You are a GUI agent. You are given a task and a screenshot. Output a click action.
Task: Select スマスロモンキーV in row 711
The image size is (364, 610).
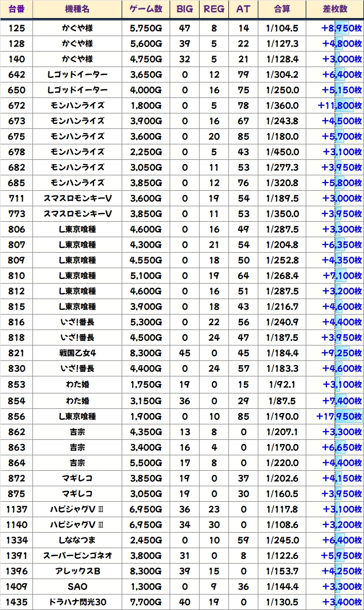tap(77, 199)
